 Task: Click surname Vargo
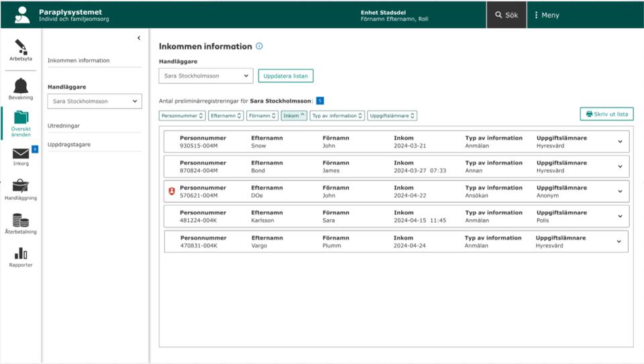point(259,246)
